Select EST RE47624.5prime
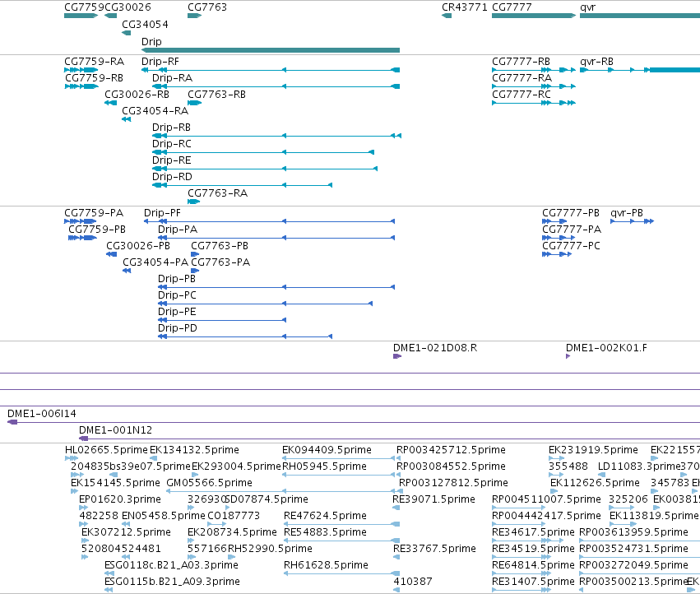This screenshot has height=594, width=700. (326, 516)
